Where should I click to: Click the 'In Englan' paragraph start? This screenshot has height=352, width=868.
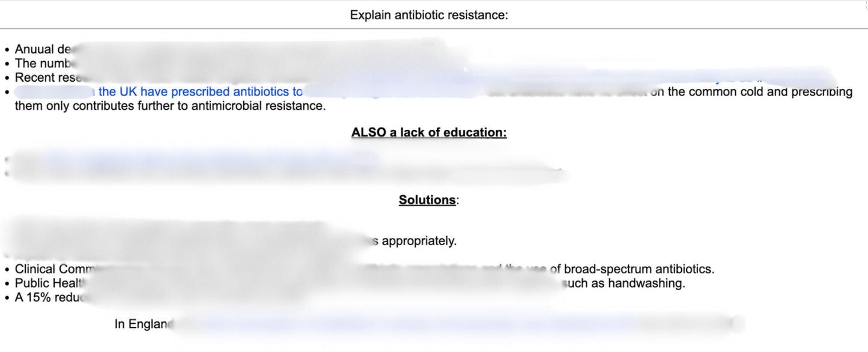coord(142,324)
